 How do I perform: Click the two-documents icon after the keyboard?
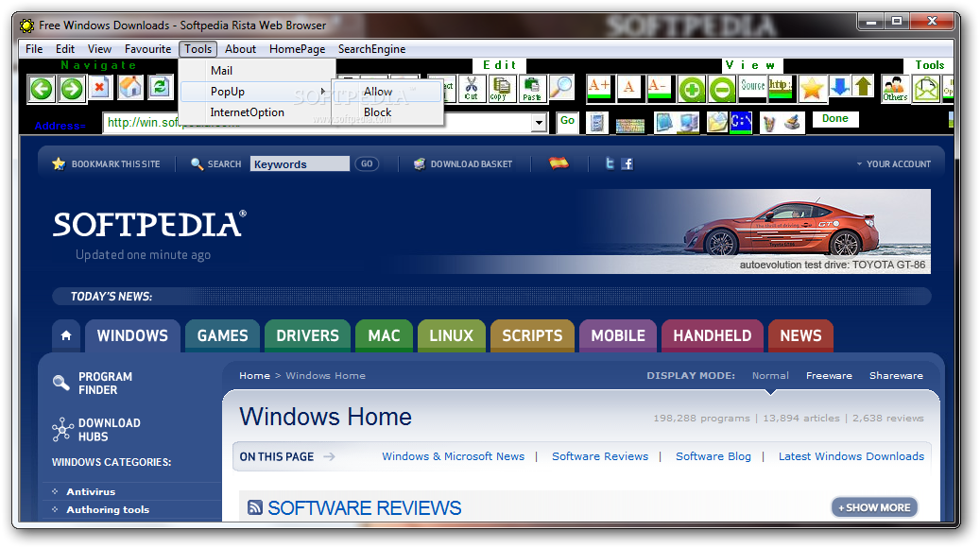[664, 123]
